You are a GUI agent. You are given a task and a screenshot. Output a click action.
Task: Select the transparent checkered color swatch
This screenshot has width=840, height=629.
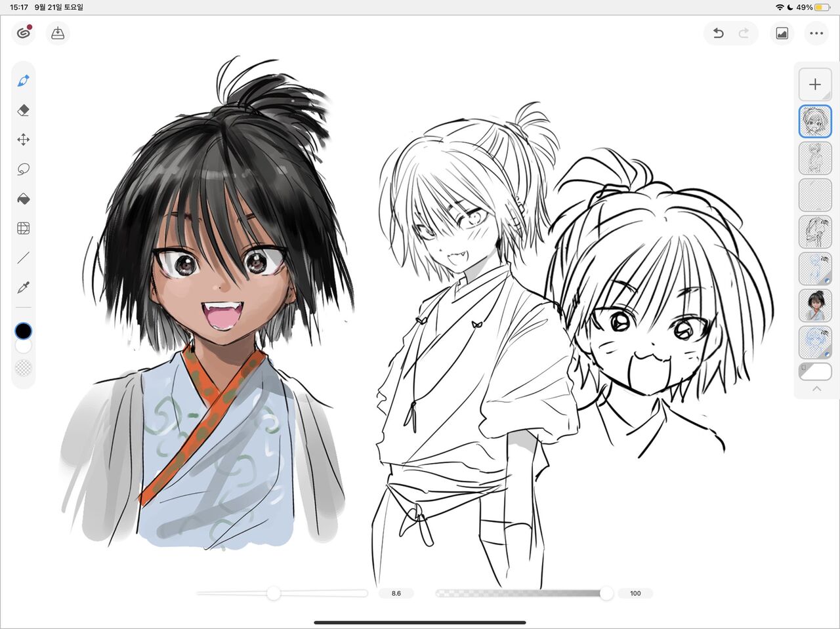pos(24,368)
